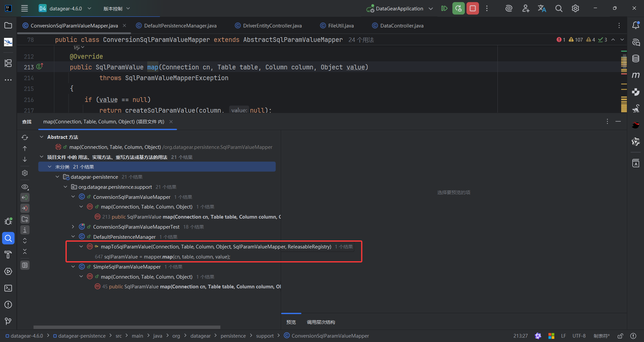
Task: Click the UTF-8 encoding status widget
Action: [x=579, y=336]
